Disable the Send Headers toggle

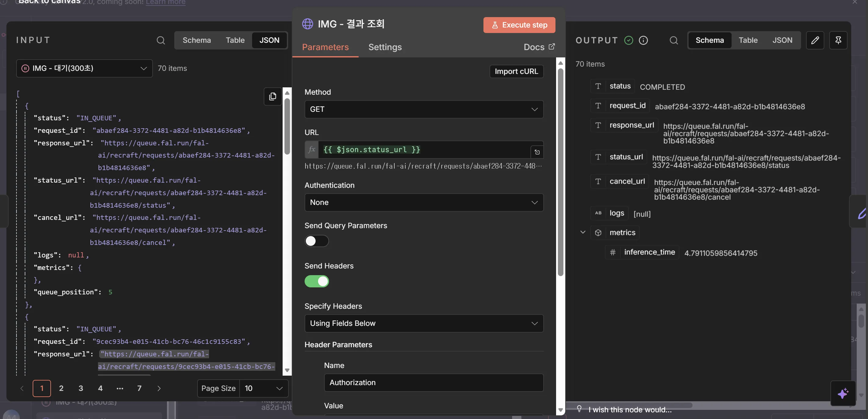(316, 281)
